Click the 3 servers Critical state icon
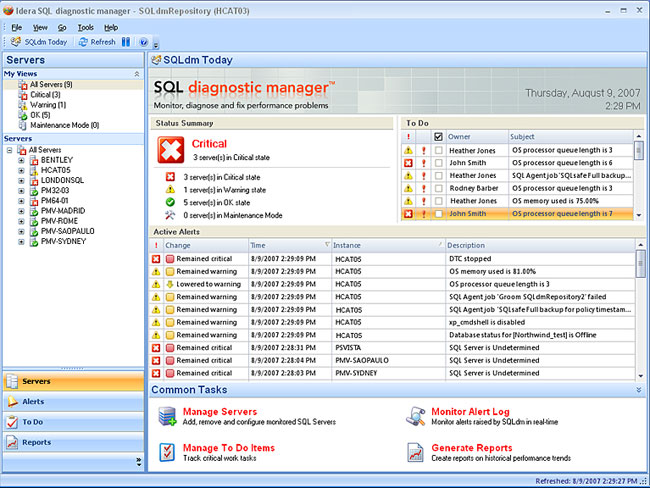The height and width of the screenshot is (488, 650). tap(170, 177)
